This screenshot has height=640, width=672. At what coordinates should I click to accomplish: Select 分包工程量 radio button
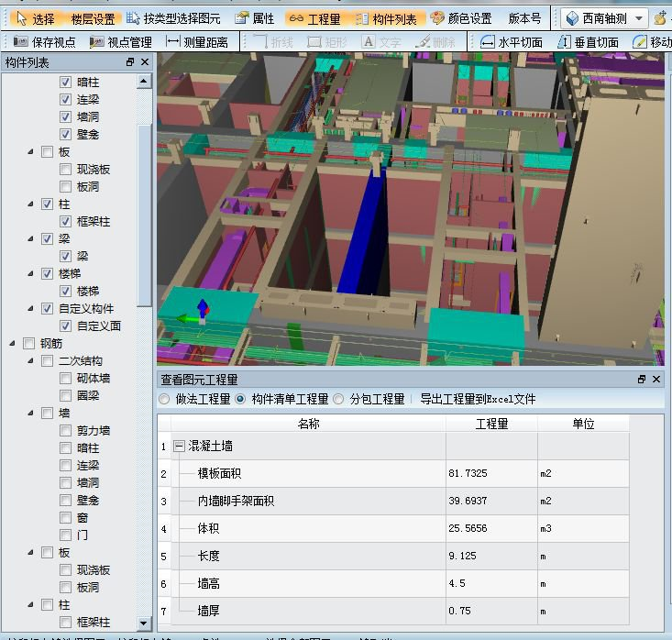pyautogui.click(x=338, y=399)
